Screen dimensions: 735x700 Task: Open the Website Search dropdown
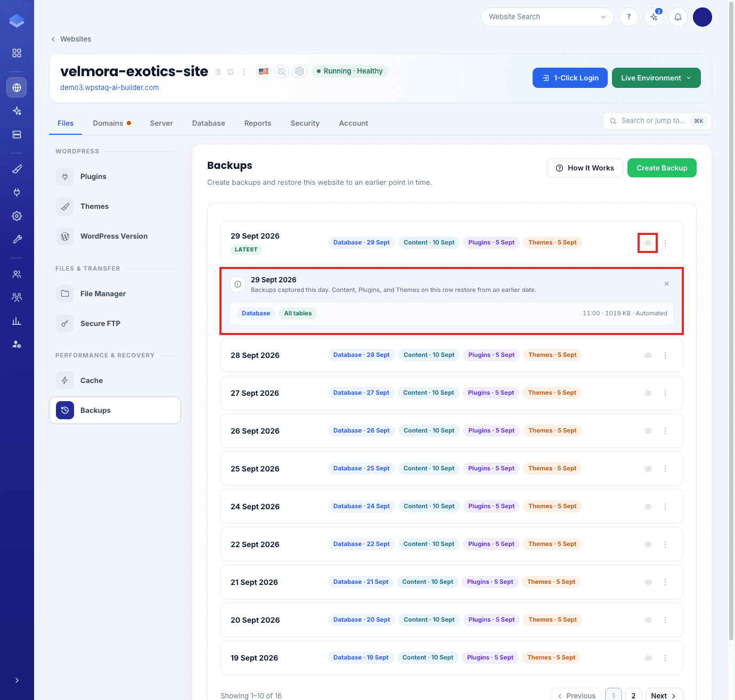pos(548,17)
